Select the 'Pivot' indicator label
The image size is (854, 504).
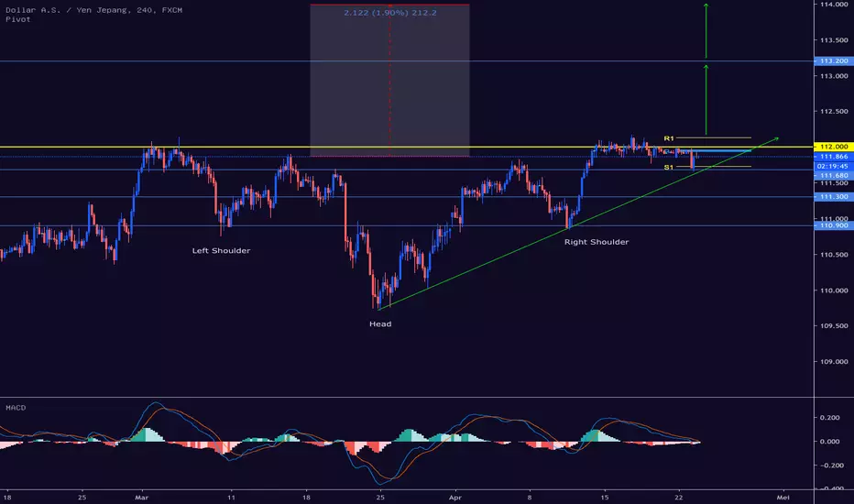tap(18, 19)
